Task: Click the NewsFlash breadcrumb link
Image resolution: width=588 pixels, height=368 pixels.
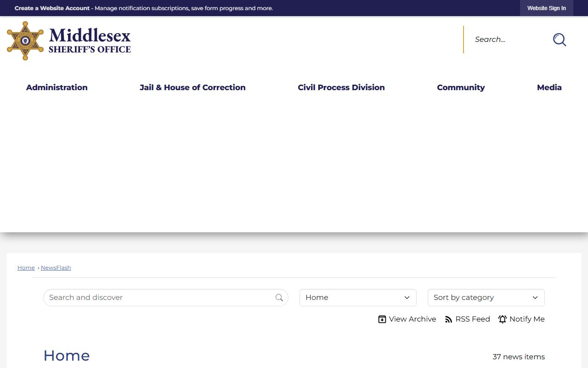Action: click(56, 268)
